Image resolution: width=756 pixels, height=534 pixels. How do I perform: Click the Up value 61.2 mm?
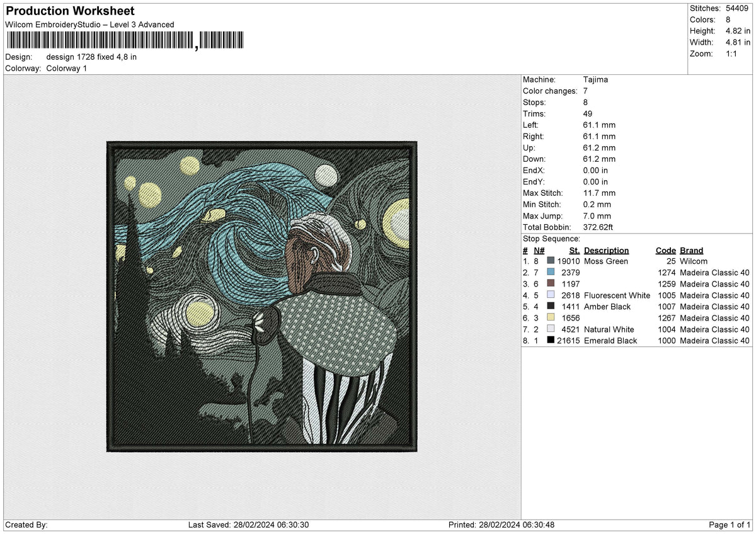[x=599, y=148]
